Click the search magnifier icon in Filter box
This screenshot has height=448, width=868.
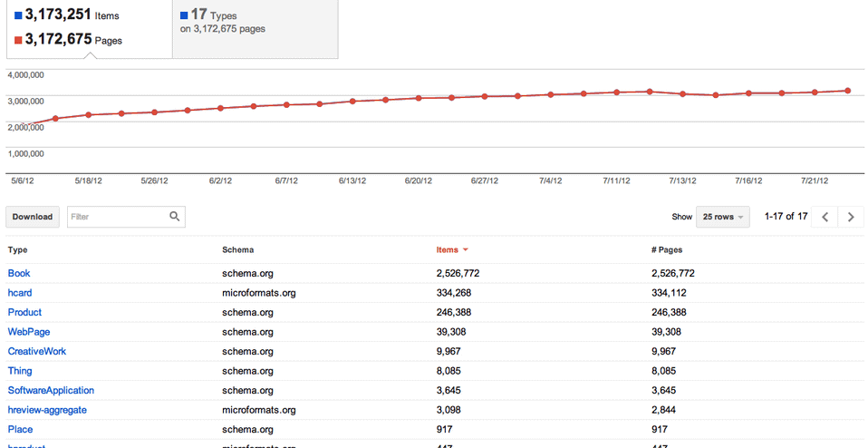(174, 217)
